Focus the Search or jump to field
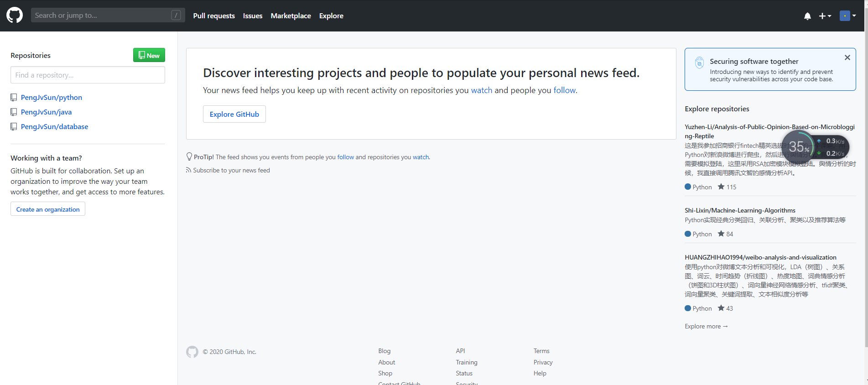 [x=108, y=16]
